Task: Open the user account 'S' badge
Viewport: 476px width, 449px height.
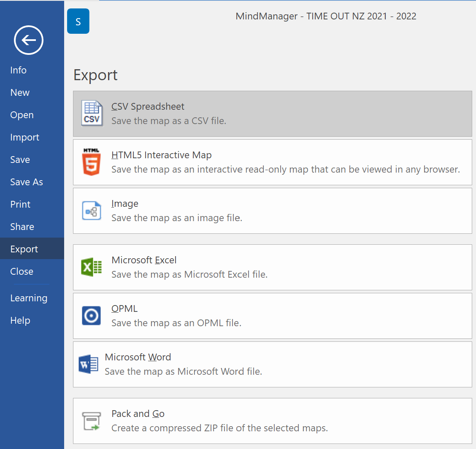Action: pyautogui.click(x=78, y=22)
